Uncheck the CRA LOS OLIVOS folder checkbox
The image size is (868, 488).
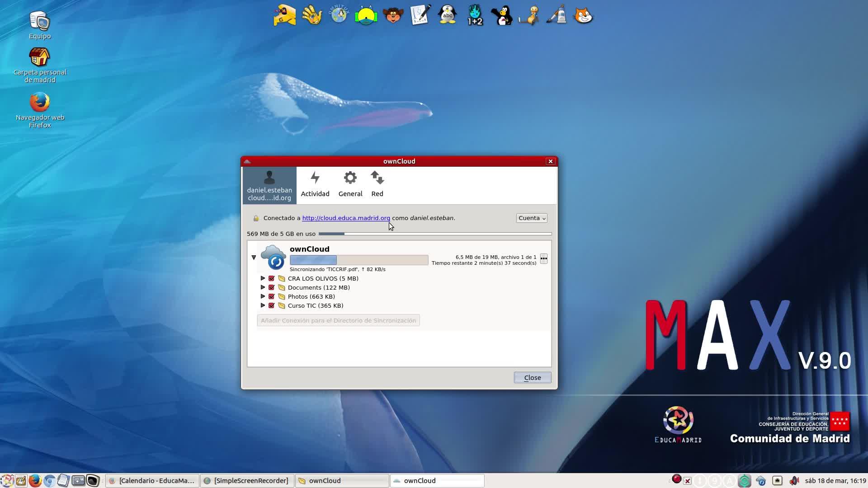(x=272, y=279)
